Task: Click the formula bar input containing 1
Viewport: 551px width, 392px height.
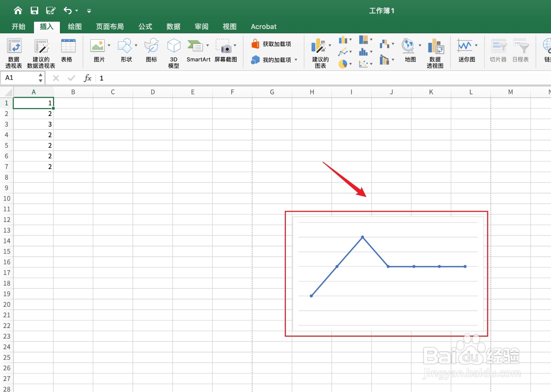Action: point(324,78)
